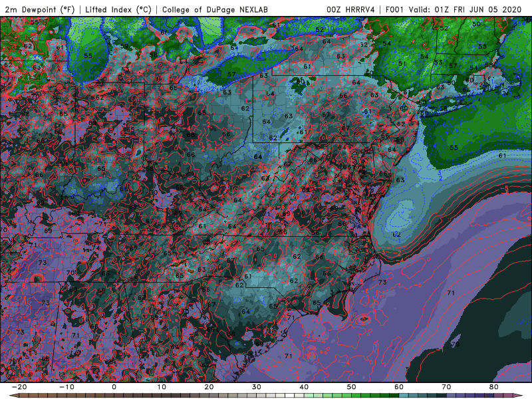Click the '60' color scale label
This screenshot has width=532, height=399.
tap(399, 387)
